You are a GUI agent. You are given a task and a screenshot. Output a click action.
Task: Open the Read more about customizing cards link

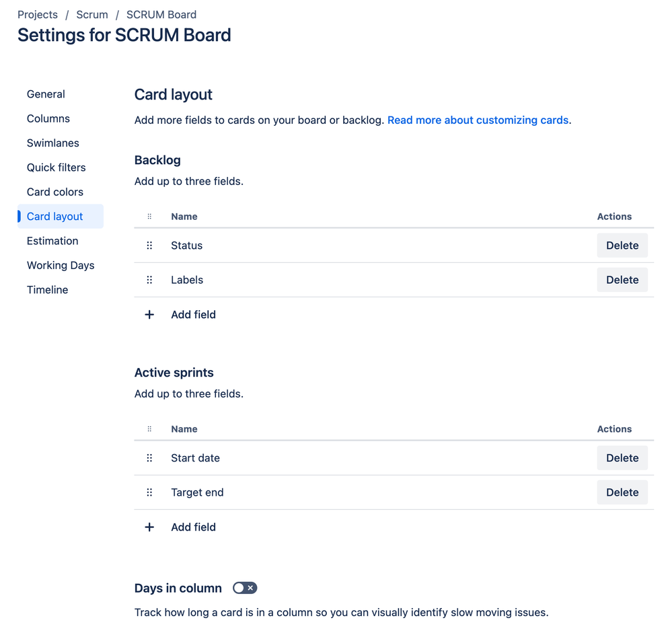pyautogui.click(x=478, y=120)
